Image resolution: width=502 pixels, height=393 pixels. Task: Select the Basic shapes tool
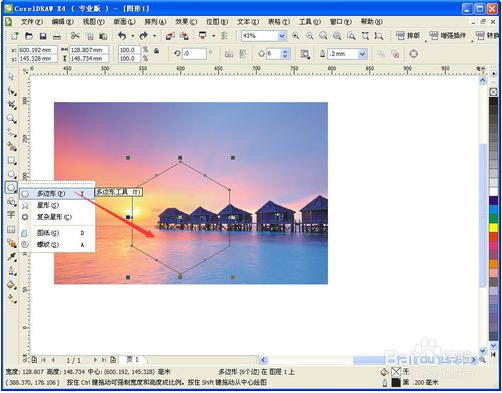pos(11,201)
